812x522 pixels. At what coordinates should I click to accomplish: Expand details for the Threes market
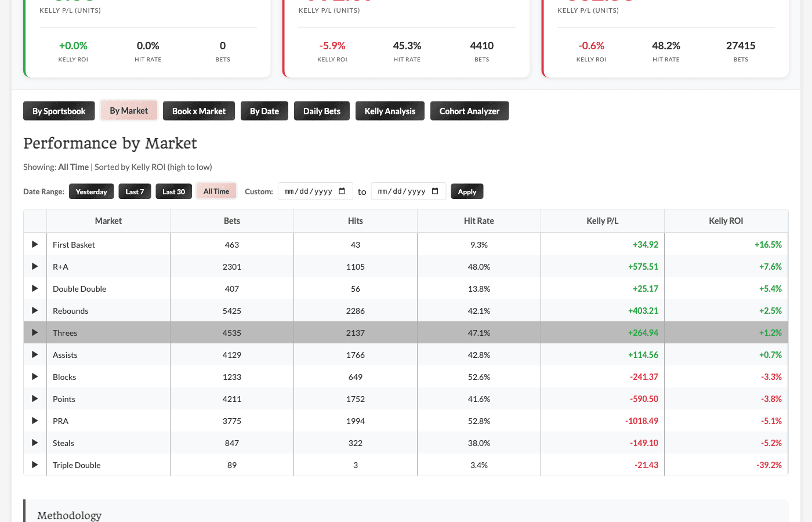click(34, 332)
